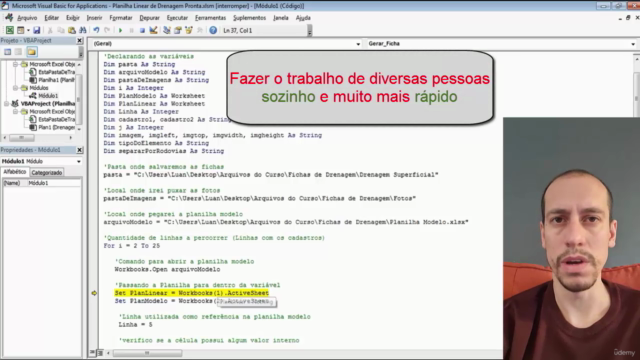This screenshot has width=640, height=360.
Task: Open the Editar menu
Action: coord(51,18)
